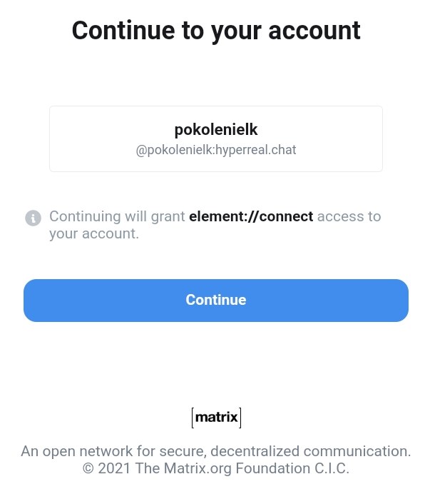Click the 'access to' text in the notice

349,216
